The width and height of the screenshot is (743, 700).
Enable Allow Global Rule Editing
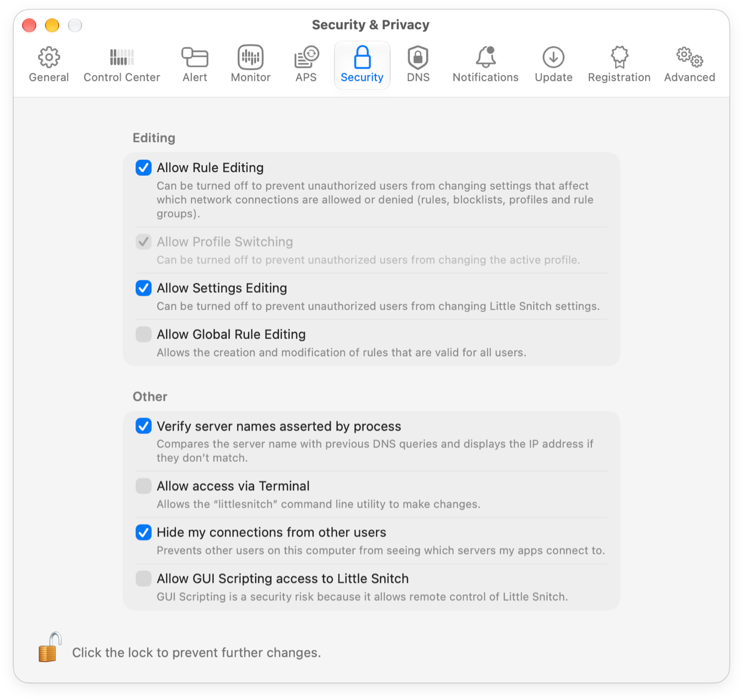point(144,335)
